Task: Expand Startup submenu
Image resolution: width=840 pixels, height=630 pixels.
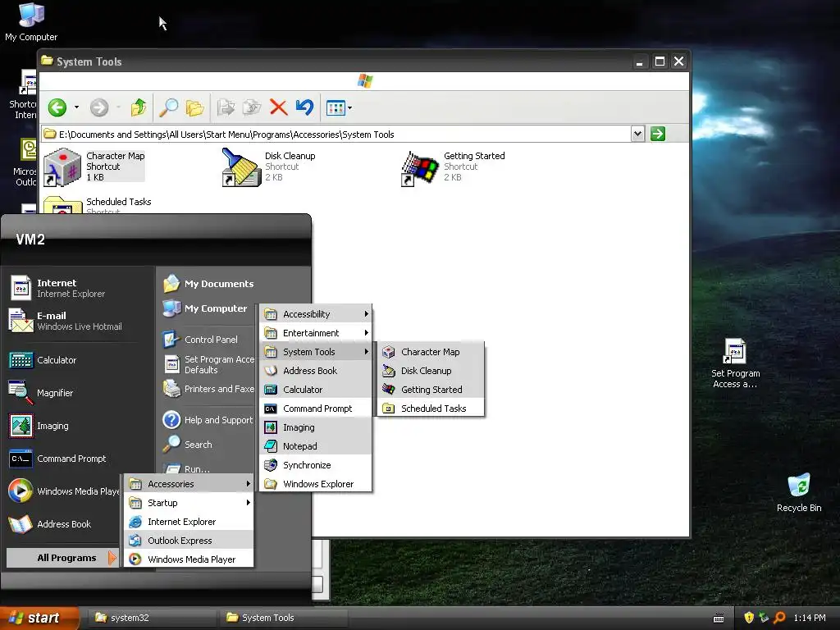Action: click(x=189, y=503)
